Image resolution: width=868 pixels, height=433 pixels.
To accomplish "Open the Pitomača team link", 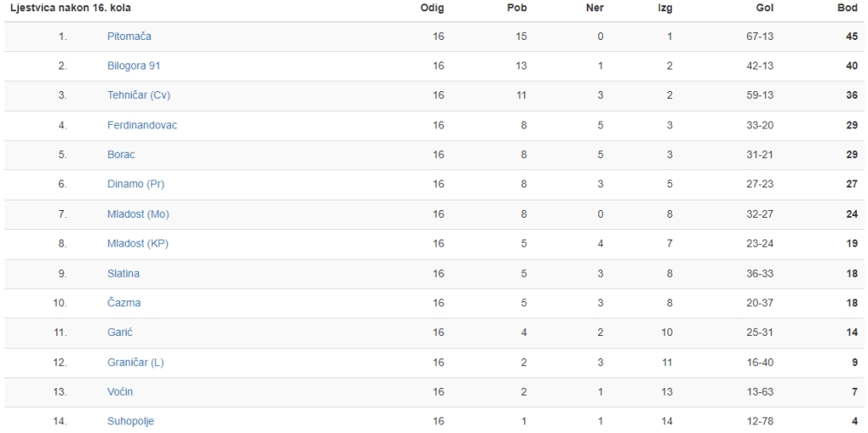I will tap(129, 36).
